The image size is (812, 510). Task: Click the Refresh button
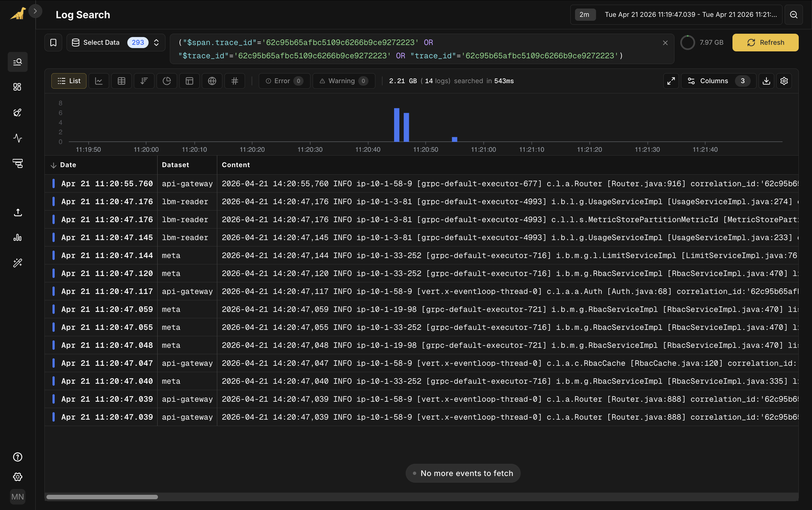pyautogui.click(x=765, y=43)
